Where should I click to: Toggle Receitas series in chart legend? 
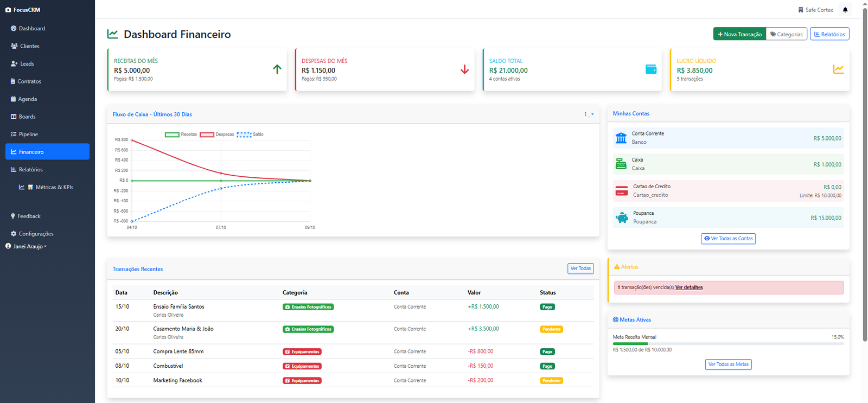181,135
